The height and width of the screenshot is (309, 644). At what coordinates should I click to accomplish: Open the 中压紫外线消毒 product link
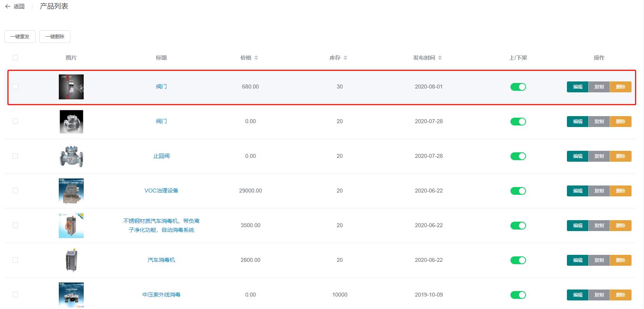point(161,295)
